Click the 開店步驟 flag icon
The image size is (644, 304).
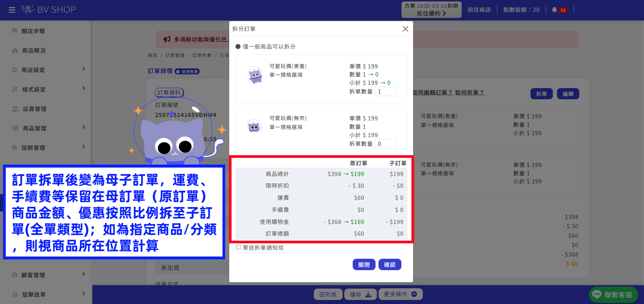tap(15, 31)
